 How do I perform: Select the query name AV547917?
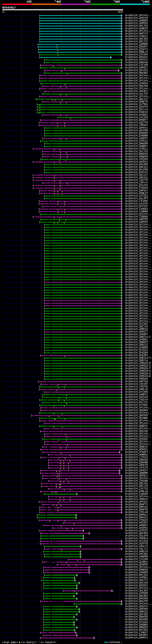[9, 8]
